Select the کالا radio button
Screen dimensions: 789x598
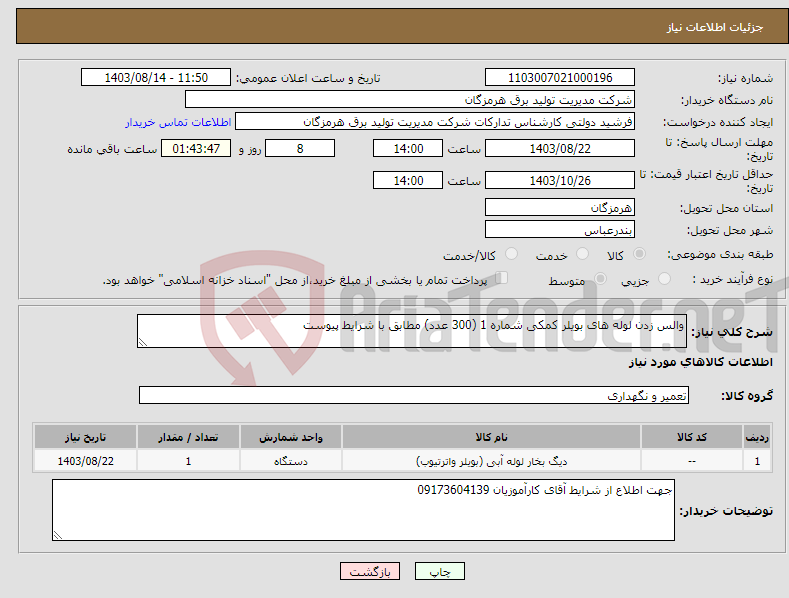pos(639,254)
